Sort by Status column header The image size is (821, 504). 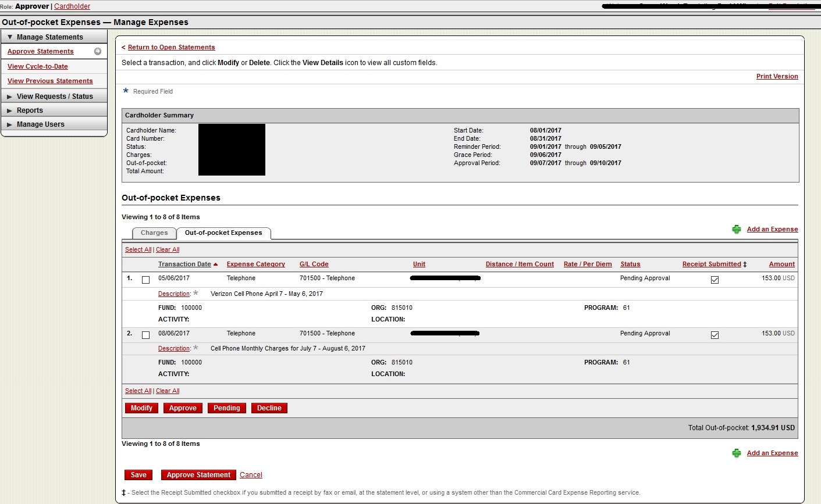pos(630,264)
